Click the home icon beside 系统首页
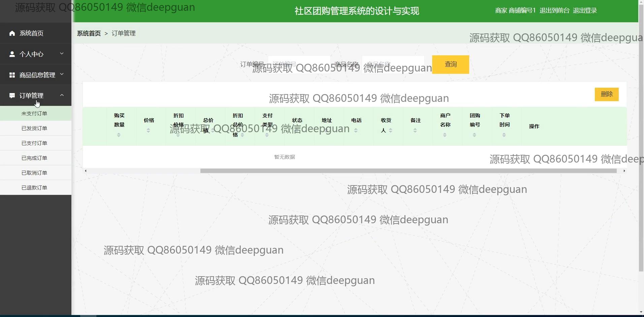Screen dimensions: 644x317 click(x=12, y=33)
